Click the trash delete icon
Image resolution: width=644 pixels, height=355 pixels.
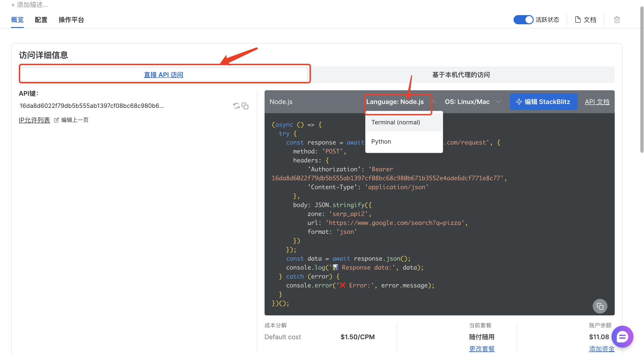coord(617,20)
